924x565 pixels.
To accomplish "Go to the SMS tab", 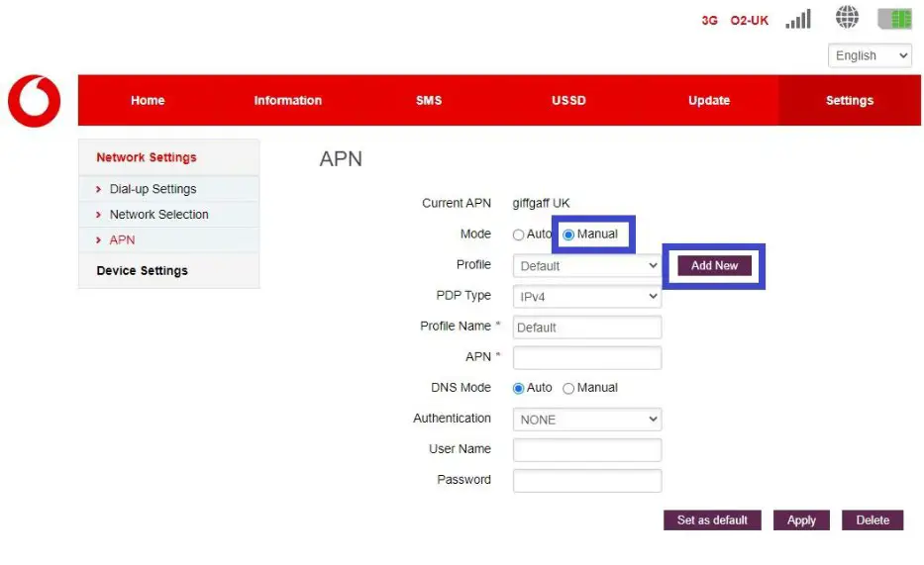I will pos(429,100).
